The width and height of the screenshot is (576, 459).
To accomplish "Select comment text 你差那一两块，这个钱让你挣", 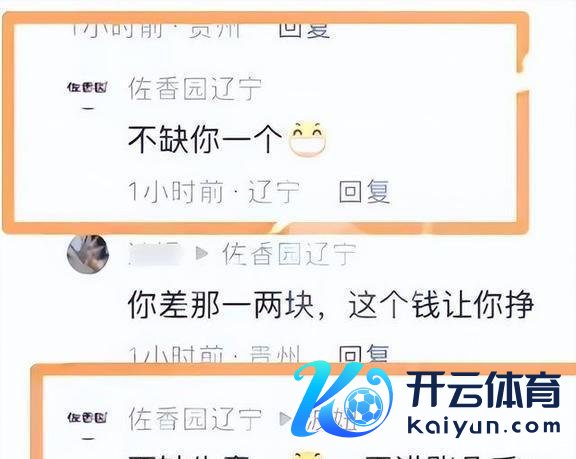I will click(x=331, y=304).
